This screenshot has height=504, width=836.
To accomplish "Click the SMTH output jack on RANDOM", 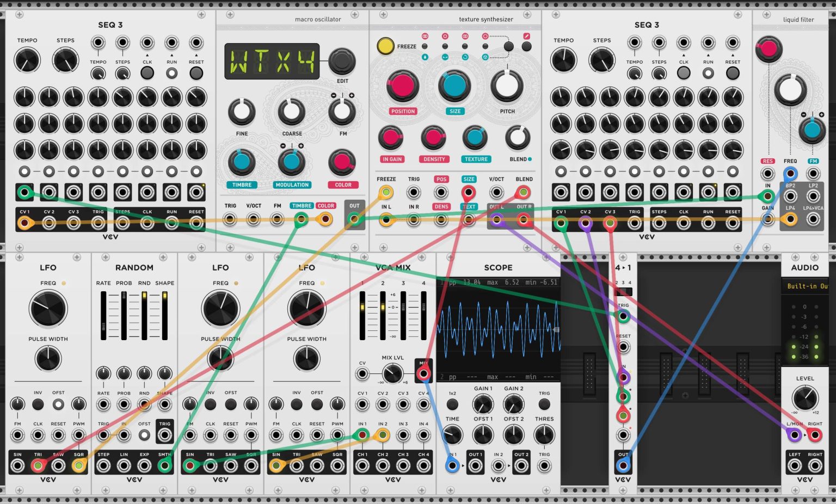I will (164, 465).
